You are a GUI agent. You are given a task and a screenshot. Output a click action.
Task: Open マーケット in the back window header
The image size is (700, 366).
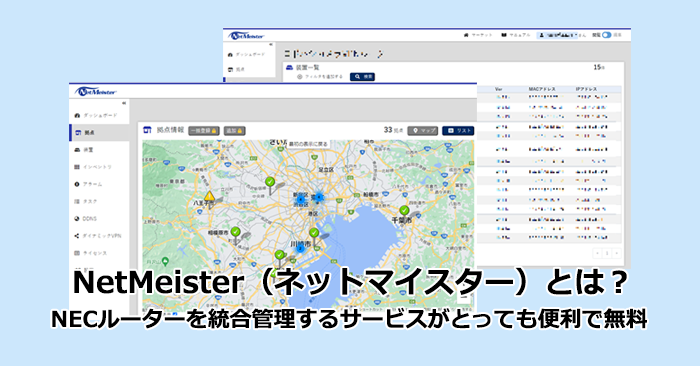[x=478, y=35]
